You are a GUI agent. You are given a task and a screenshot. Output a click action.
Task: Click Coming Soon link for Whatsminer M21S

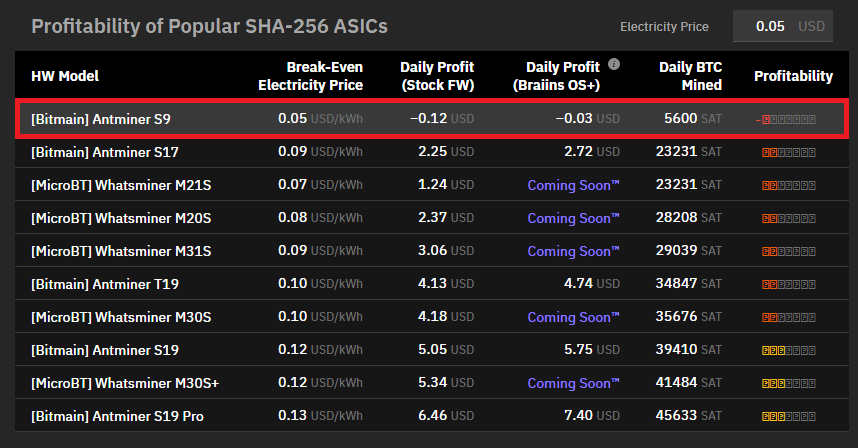pos(573,185)
